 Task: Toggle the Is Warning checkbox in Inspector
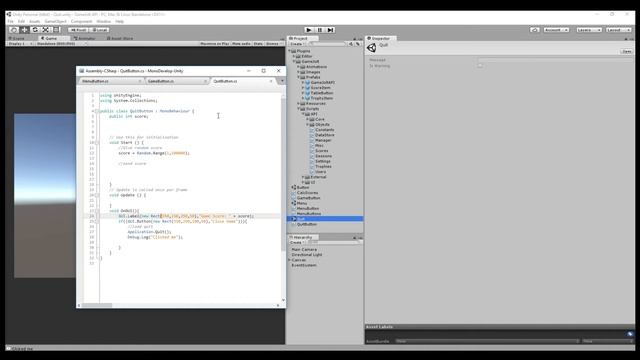tap(480, 66)
